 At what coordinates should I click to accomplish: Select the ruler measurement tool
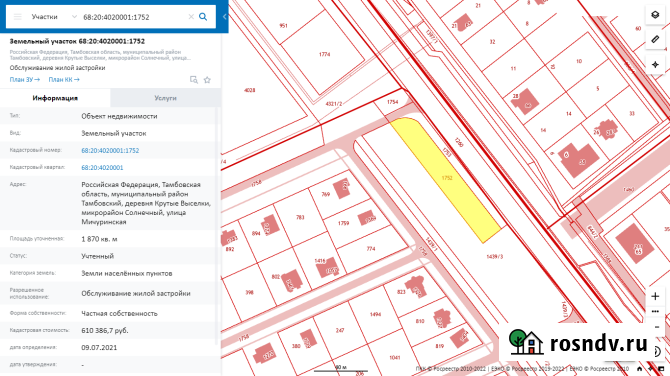pos(655,39)
